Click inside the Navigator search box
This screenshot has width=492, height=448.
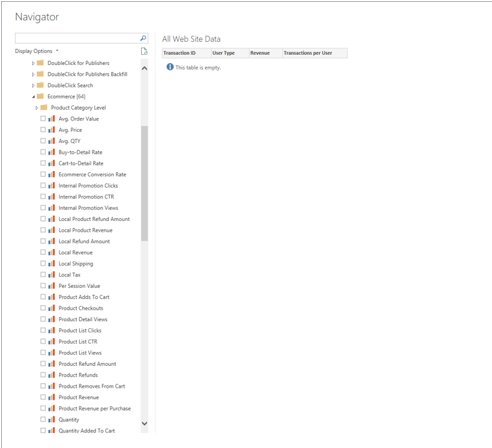[x=77, y=38]
